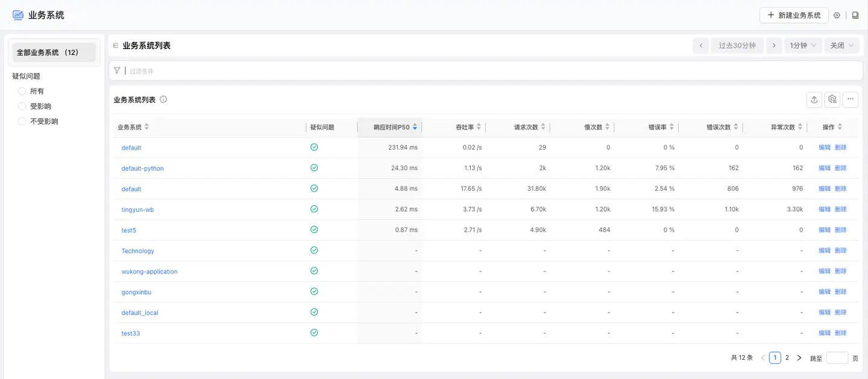Image resolution: width=868 pixels, height=379 pixels.
Task: Open the documentation book icon in header
Action: (855, 15)
